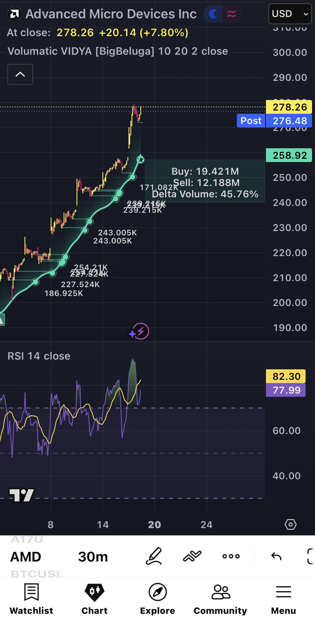315x644 pixels.
Task: Open the AMD symbol selector
Action: coord(26,557)
